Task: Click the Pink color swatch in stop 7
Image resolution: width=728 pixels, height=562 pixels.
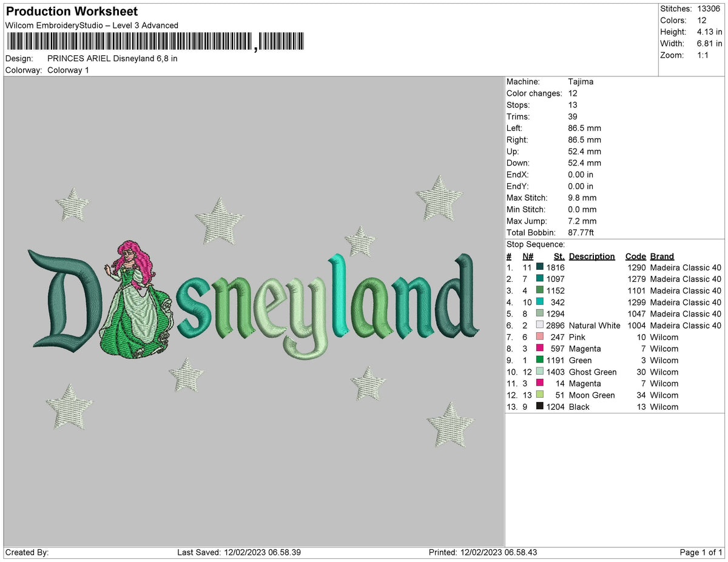Action: tap(540, 336)
